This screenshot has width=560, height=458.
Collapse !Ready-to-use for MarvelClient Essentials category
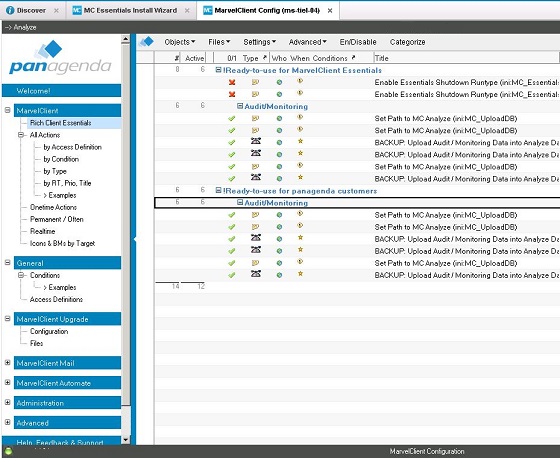[218, 70]
